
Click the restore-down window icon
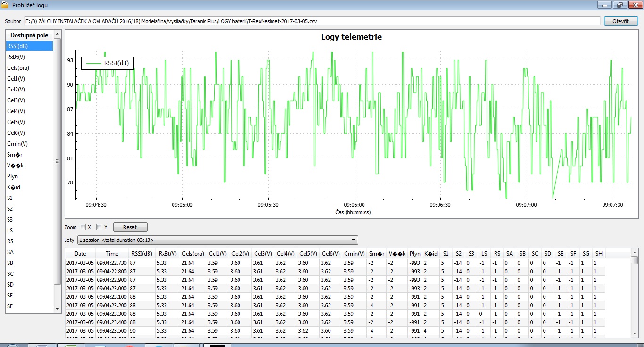click(619, 5)
